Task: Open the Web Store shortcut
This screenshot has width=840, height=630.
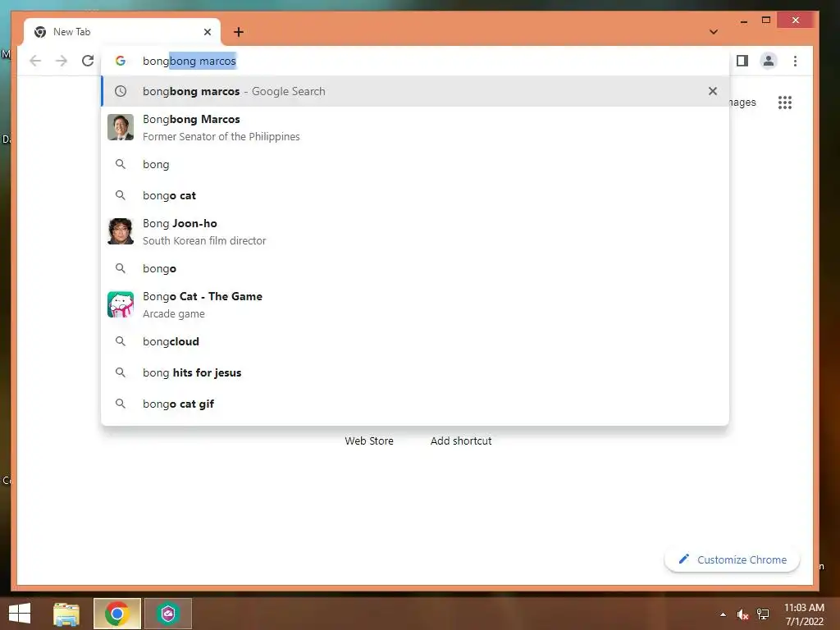Action: point(369,441)
